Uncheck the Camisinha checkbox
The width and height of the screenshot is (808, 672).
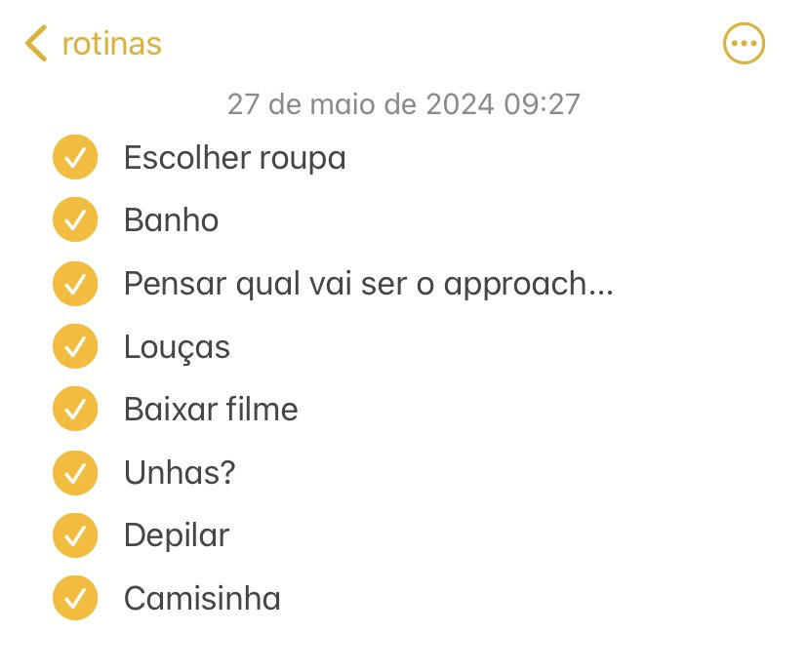[x=75, y=598]
